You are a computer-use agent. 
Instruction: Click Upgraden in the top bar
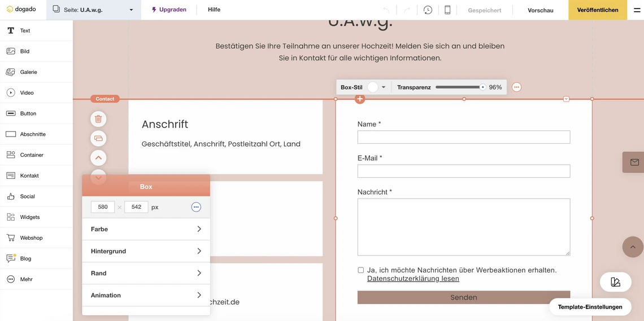[x=169, y=10]
